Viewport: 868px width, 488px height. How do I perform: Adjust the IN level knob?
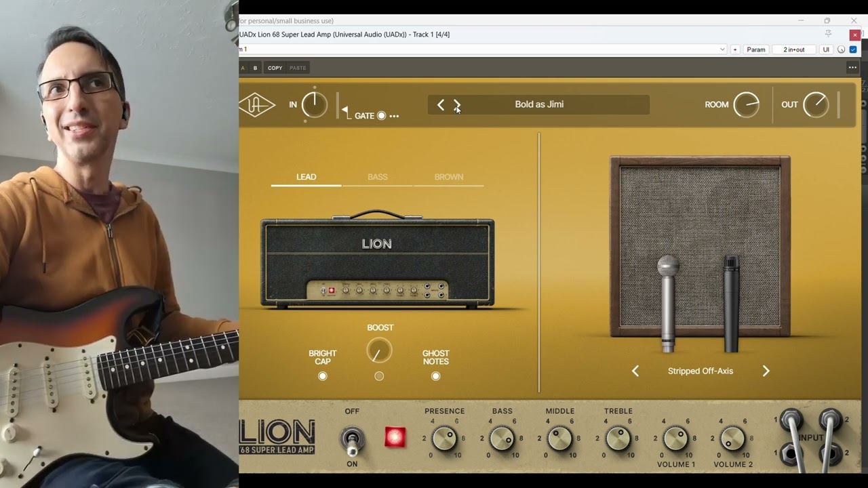(314, 105)
